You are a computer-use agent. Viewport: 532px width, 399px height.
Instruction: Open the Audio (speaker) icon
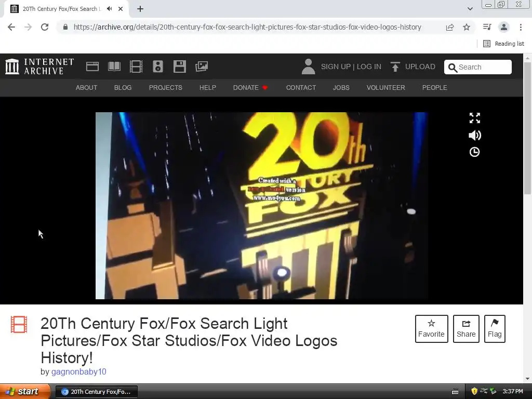158,66
